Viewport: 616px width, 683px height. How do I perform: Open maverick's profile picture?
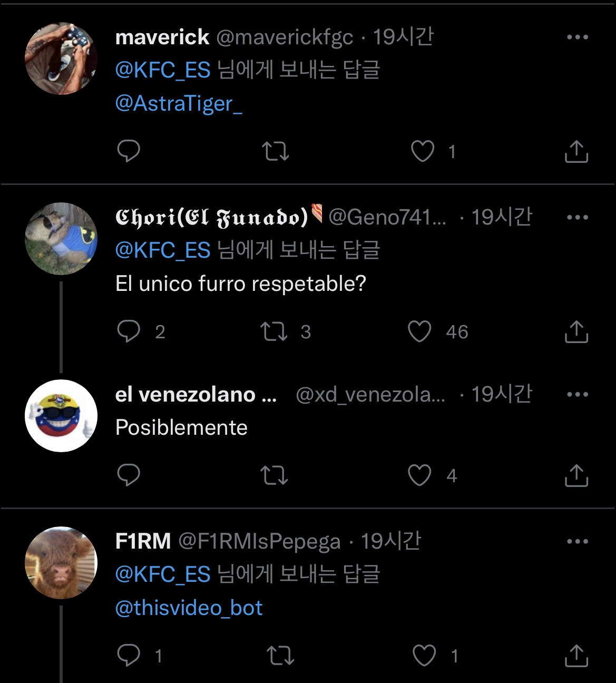pos(61,58)
